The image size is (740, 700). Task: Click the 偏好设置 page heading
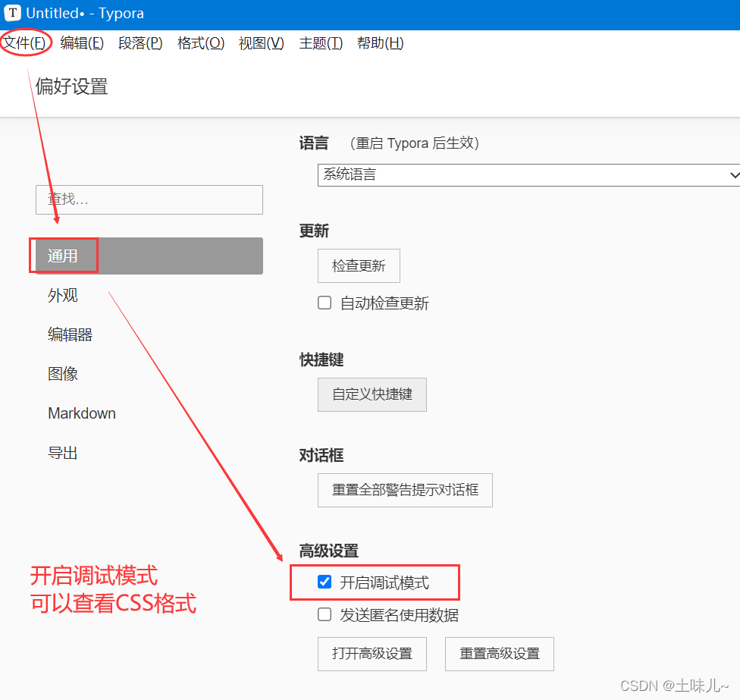point(72,86)
